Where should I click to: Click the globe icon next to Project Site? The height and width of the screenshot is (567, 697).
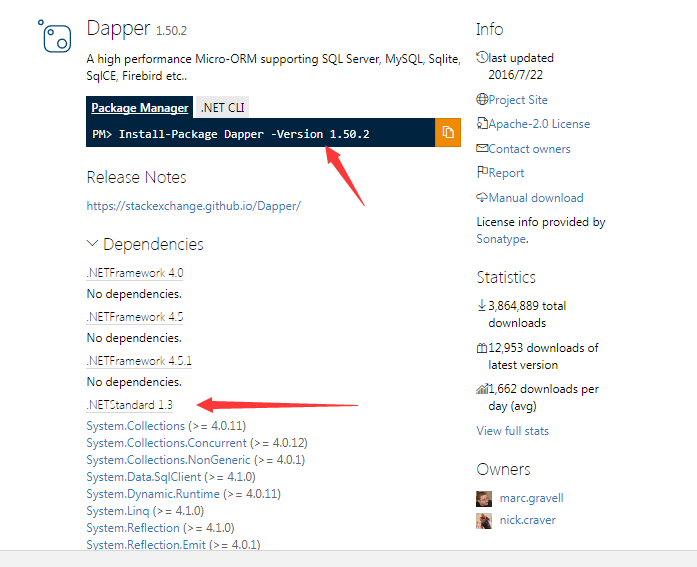point(482,99)
